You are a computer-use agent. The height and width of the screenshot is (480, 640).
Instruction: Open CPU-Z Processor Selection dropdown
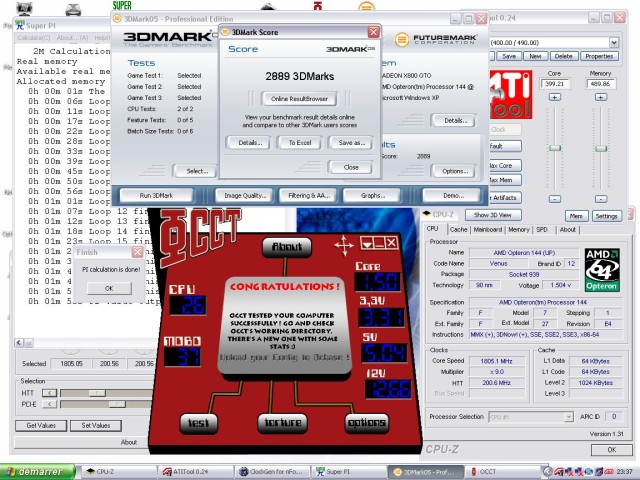(x=569, y=417)
